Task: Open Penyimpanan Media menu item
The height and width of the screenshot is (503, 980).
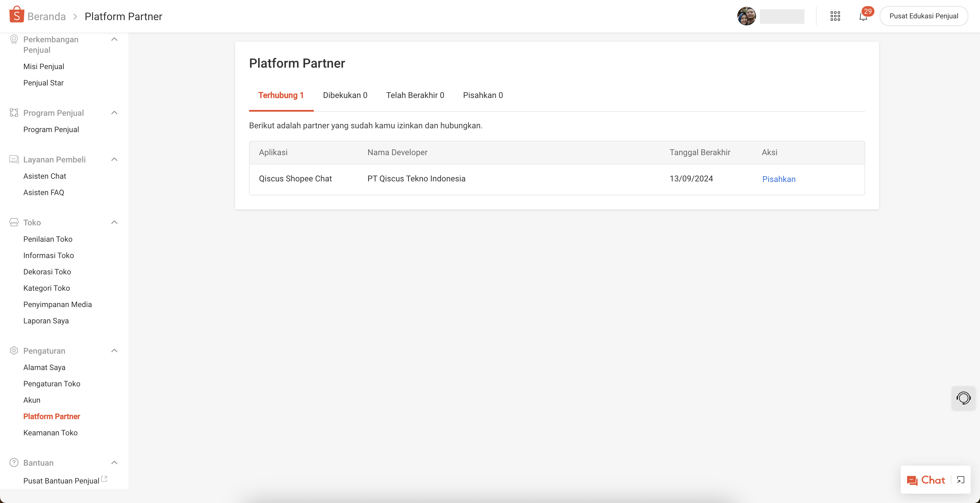Action: (x=57, y=304)
